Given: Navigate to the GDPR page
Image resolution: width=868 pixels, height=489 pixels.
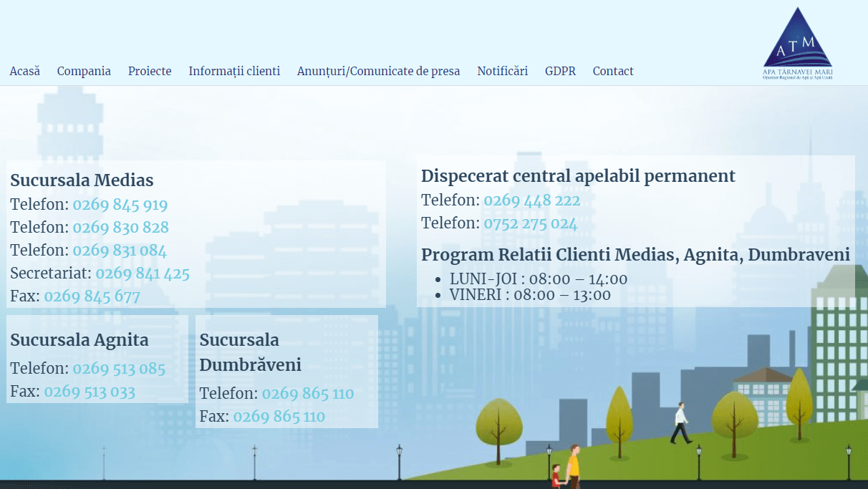Looking at the screenshot, I should (560, 71).
